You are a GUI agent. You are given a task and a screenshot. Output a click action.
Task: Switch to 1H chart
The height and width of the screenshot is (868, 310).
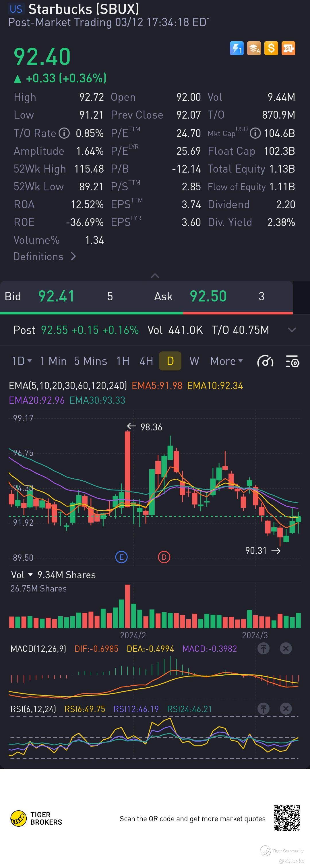point(123,361)
